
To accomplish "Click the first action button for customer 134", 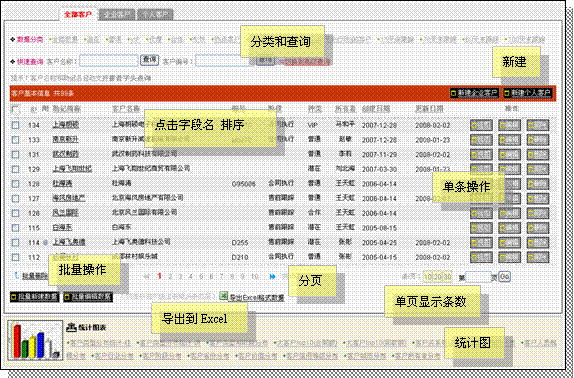I will 481,125.
